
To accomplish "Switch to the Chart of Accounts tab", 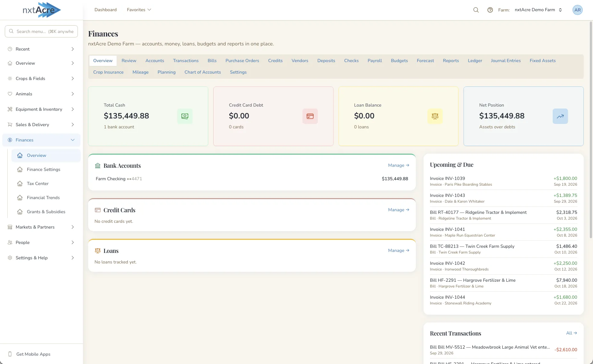I will (x=203, y=72).
